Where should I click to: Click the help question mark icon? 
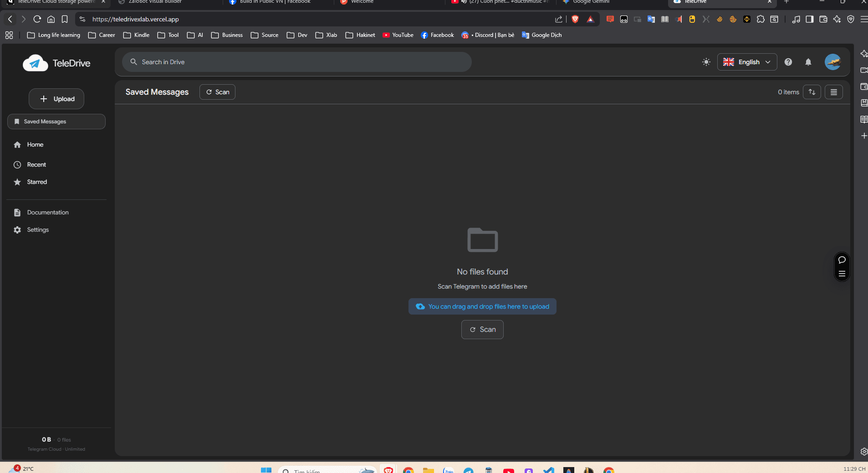coord(788,62)
